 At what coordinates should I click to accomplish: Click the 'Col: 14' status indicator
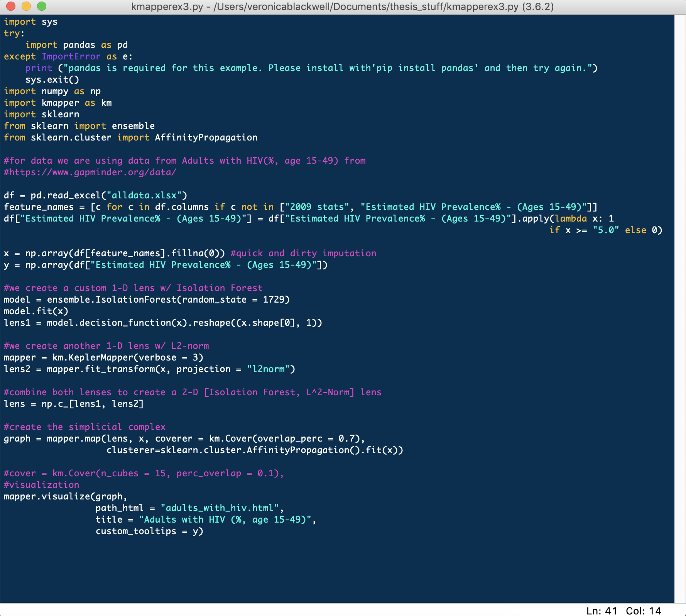coord(644,611)
